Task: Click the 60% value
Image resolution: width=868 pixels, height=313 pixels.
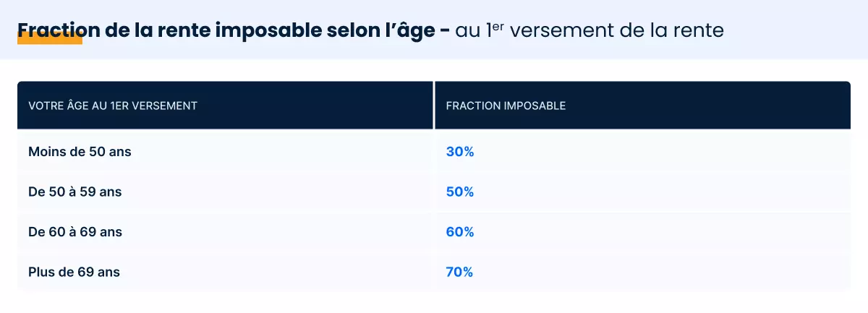Action: tap(459, 232)
